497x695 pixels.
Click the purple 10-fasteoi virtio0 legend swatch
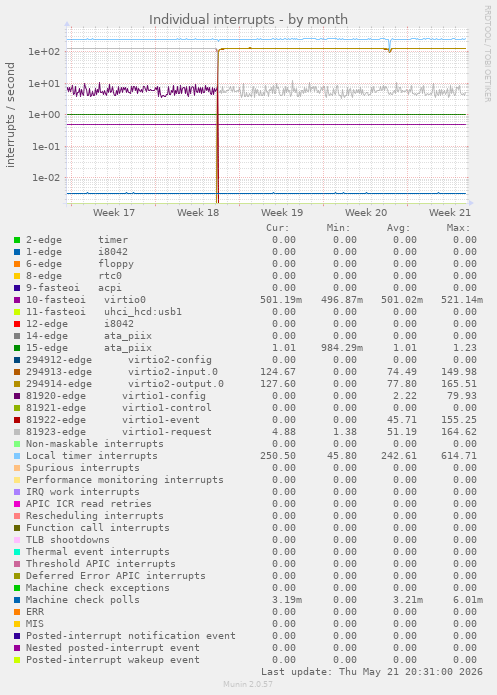click(x=17, y=300)
